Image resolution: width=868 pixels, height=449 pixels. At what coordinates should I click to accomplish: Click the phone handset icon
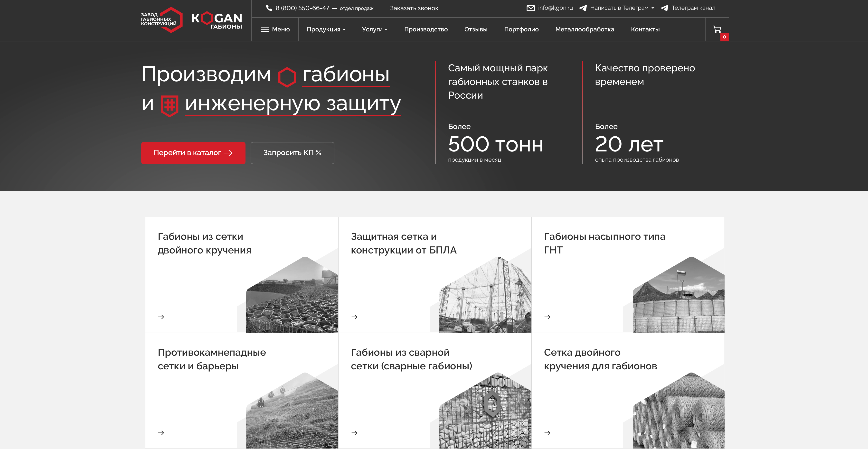(269, 8)
